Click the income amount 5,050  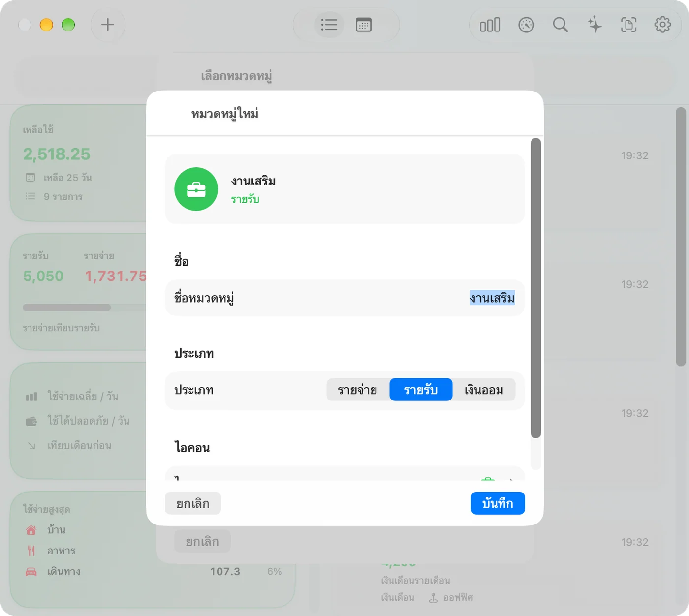click(x=43, y=276)
